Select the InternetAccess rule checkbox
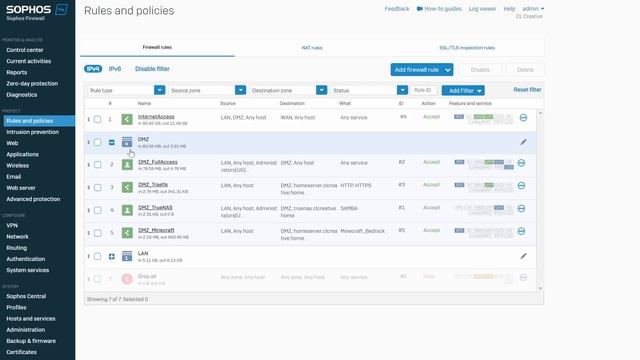Image resolution: width=640 pixels, height=360 pixels. (x=98, y=119)
